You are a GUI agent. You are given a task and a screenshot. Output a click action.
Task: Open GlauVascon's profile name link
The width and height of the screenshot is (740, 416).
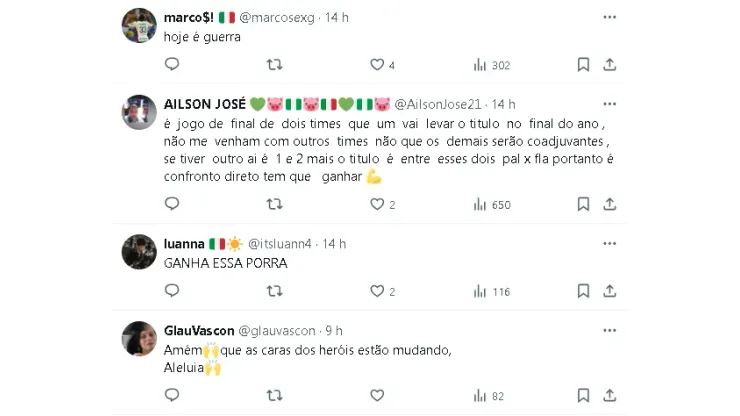[x=199, y=331]
